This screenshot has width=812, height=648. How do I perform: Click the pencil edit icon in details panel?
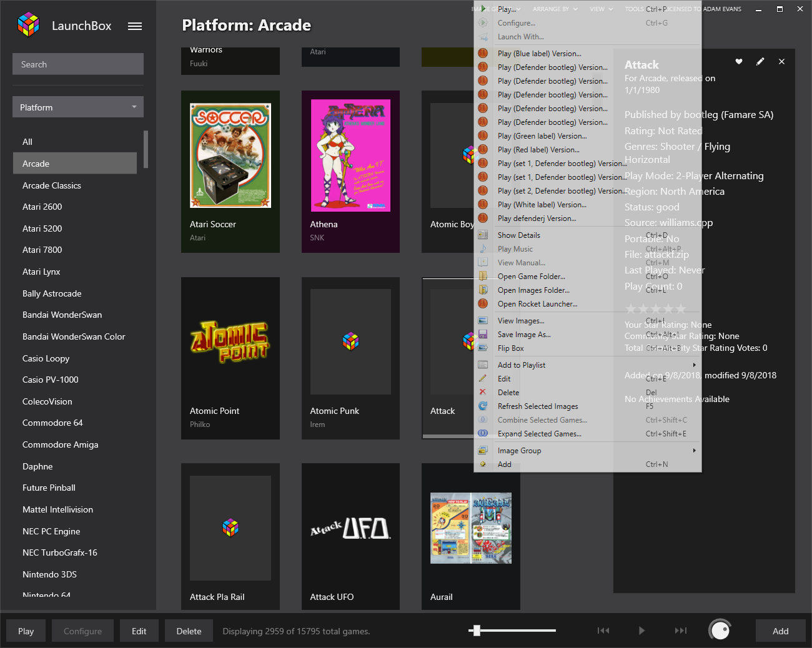tap(760, 61)
